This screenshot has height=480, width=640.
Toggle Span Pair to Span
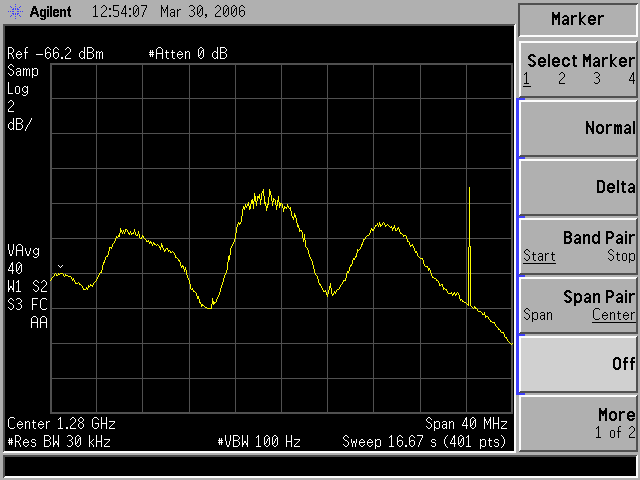[x=539, y=315]
